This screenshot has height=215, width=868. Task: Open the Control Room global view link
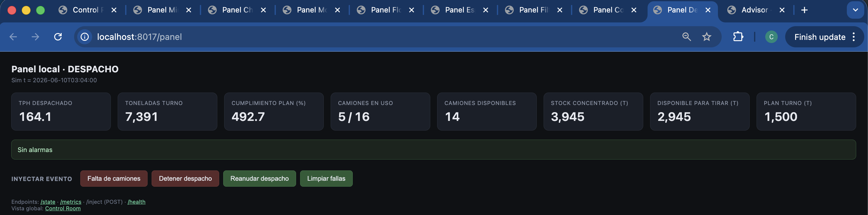pos(63,208)
